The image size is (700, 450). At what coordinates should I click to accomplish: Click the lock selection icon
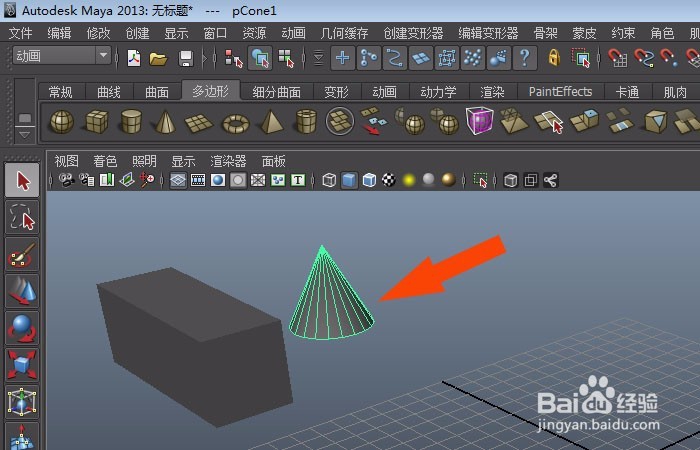(554, 58)
